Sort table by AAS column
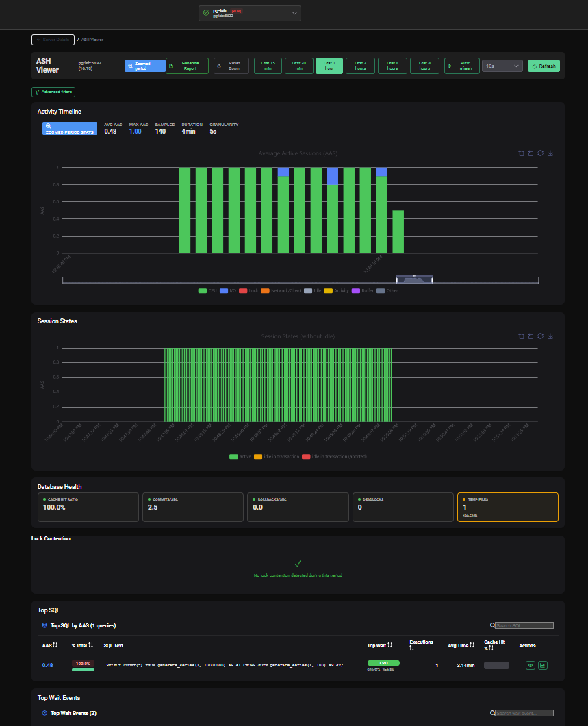 [x=55, y=645]
